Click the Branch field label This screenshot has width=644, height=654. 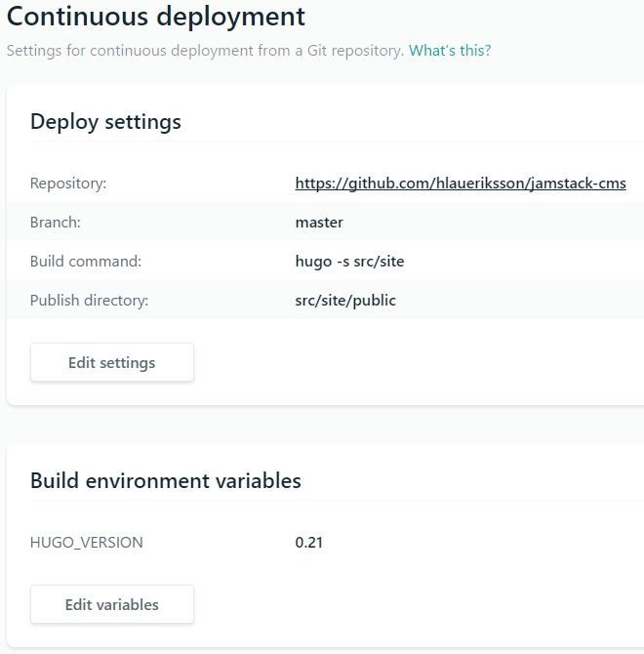(56, 223)
